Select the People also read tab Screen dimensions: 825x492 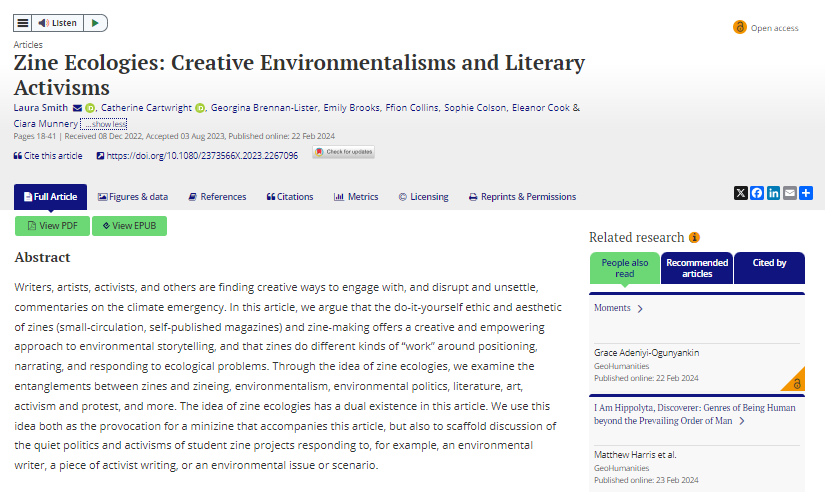coord(625,268)
